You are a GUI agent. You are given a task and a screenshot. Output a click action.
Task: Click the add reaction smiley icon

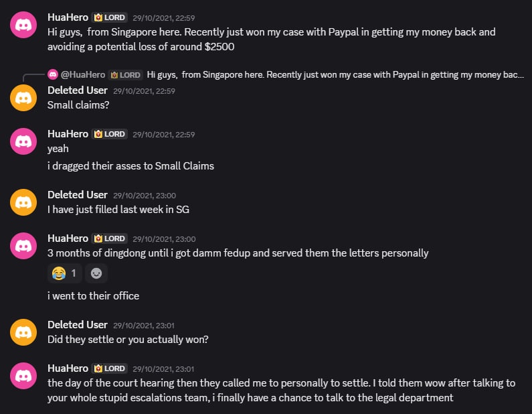coord(96,273)
